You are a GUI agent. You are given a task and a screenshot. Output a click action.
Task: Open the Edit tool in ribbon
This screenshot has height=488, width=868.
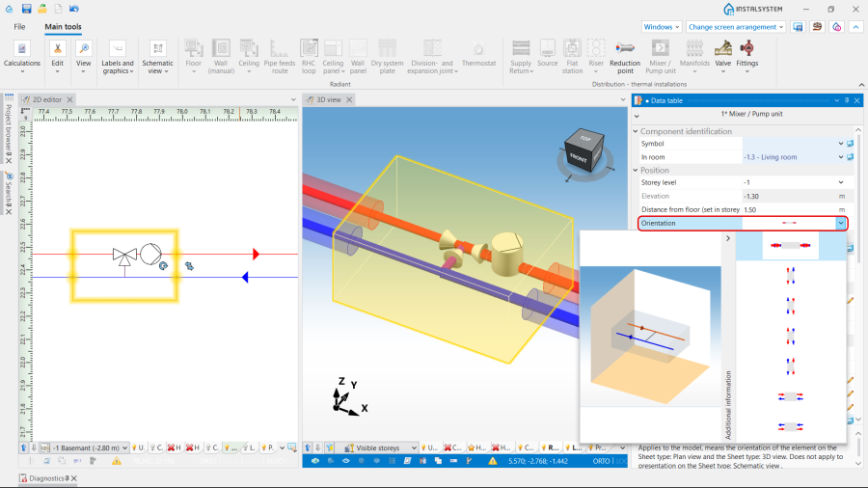click(57, 57)
